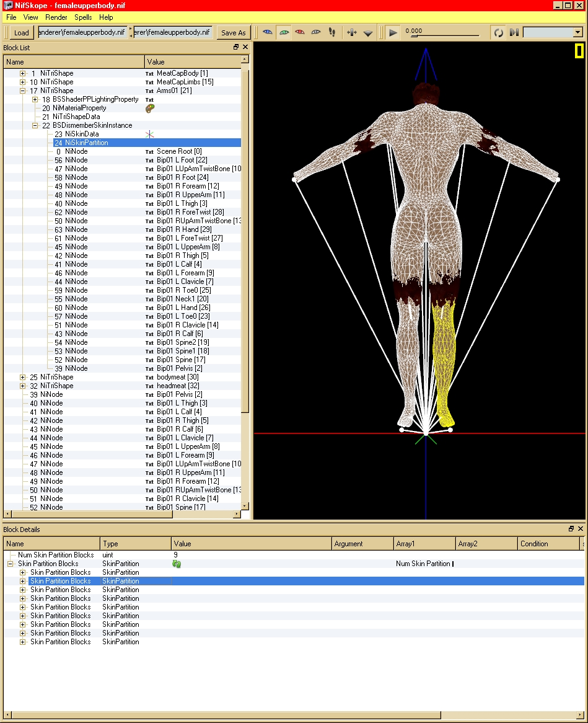The image size is (588, 723).
Task: Click the Name column header in Block List
Action: (x=74, y=62)
